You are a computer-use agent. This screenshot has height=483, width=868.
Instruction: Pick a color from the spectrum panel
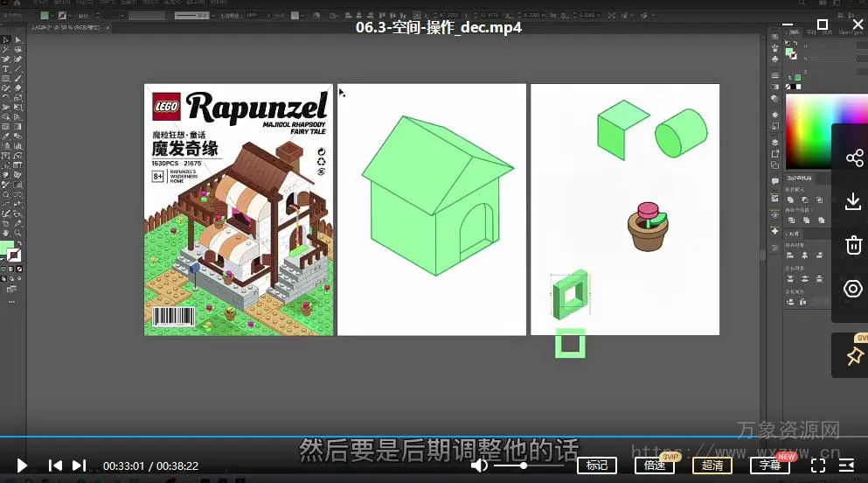tap(809, 131)
